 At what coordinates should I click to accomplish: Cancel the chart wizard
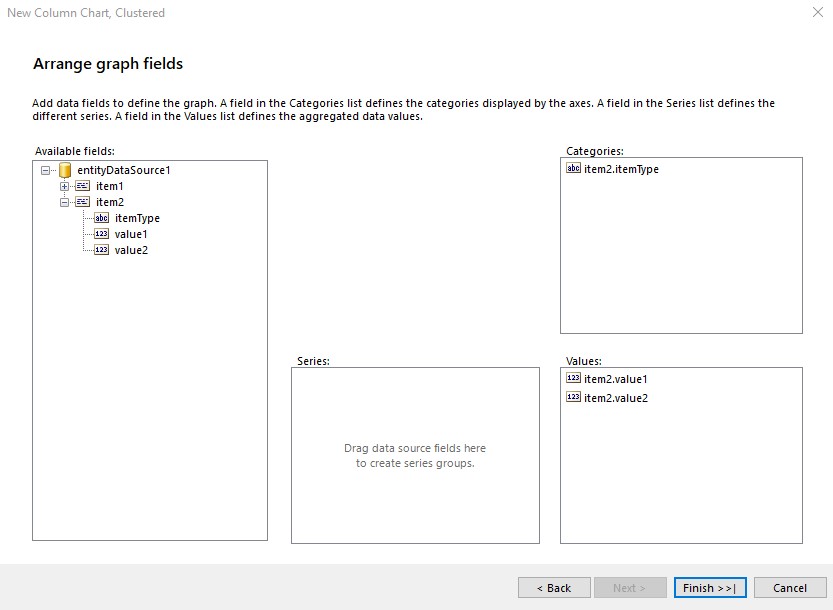[789, 588]
